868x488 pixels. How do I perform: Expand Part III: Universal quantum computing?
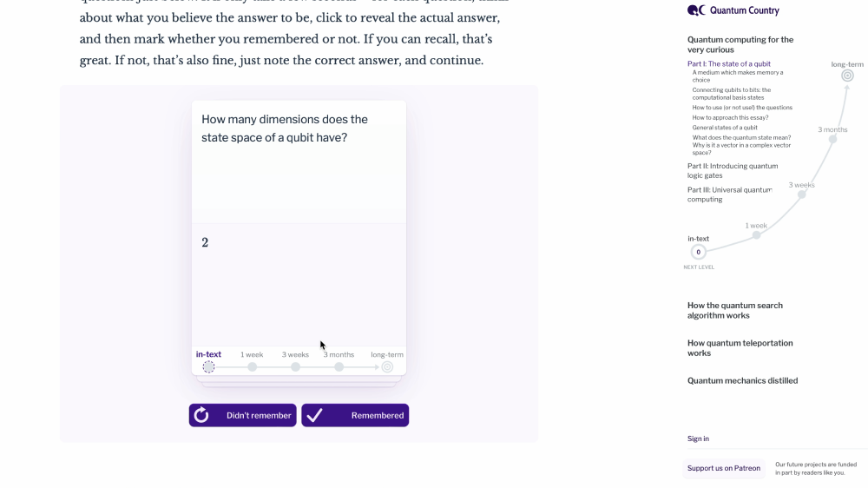(729, 195)
